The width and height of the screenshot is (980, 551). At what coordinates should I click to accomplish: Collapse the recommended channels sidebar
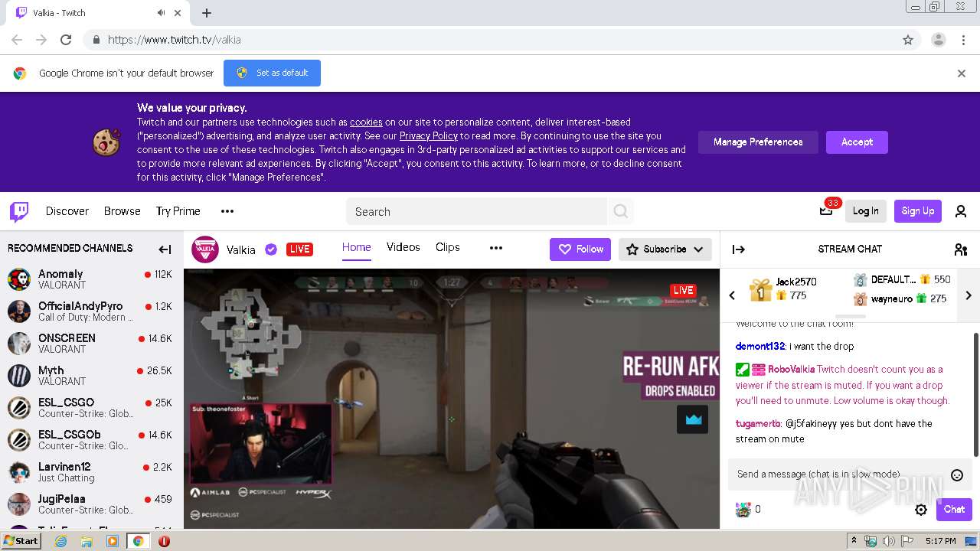click(165, 249)
